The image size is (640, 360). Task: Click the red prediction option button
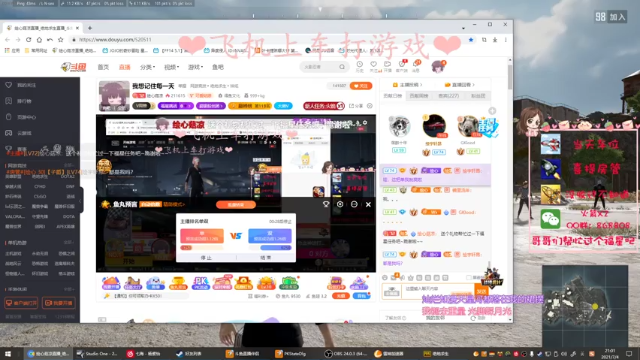click(202, 236)
